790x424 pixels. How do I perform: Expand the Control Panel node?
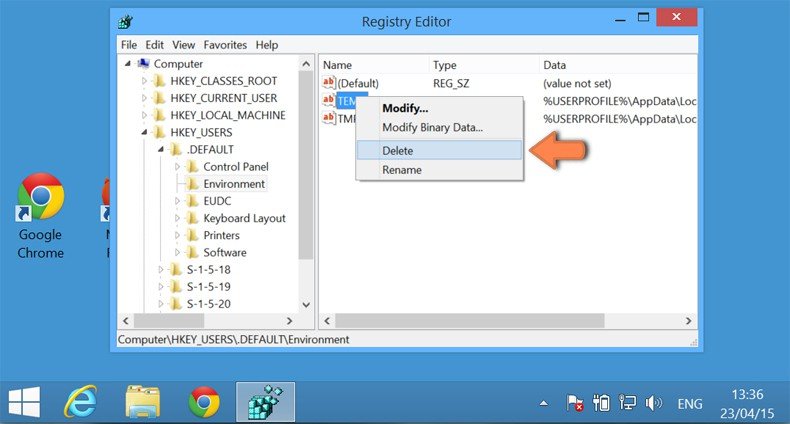click(x=177, y=166)
